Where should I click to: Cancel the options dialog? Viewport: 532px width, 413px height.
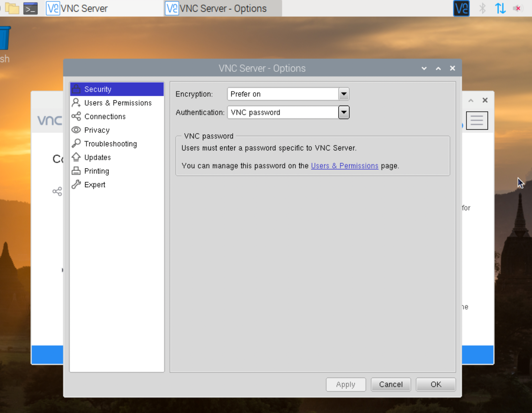tap(391, 384)
